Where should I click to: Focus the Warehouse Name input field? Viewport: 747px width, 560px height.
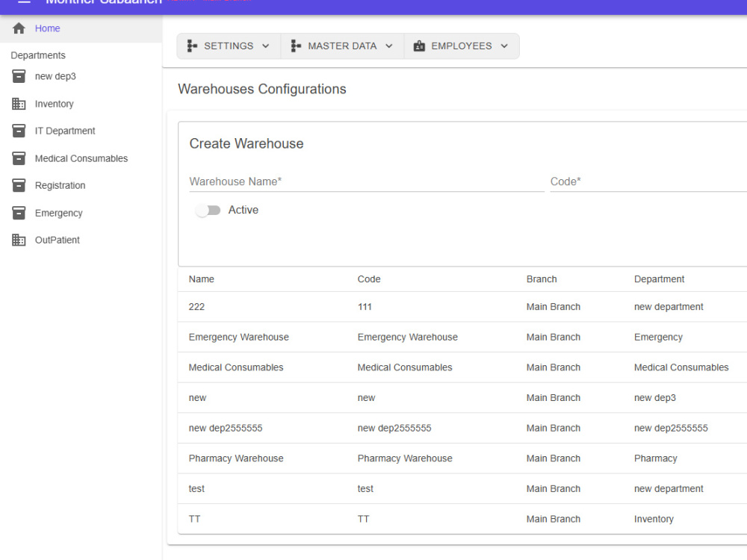[366, 182]
